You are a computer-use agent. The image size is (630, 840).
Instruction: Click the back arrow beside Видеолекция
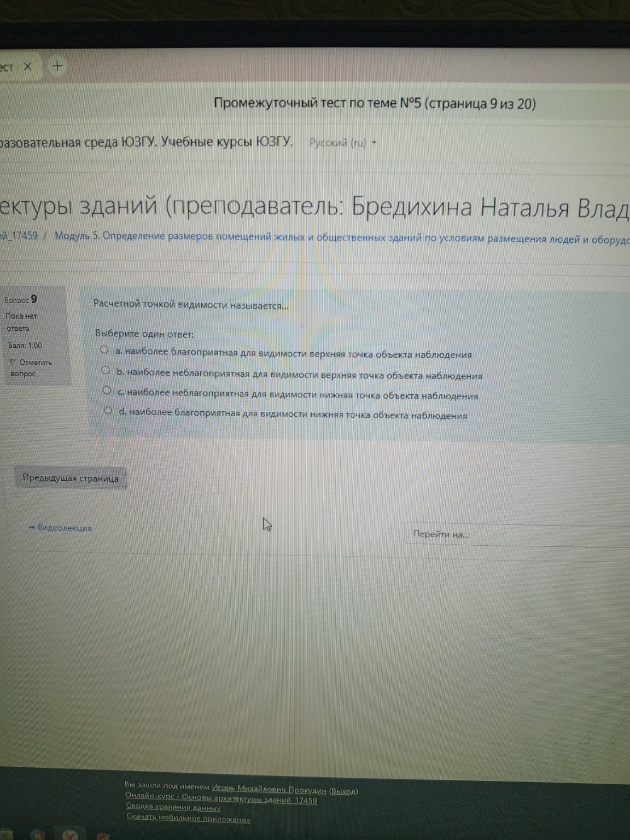[x=32, y=528]
